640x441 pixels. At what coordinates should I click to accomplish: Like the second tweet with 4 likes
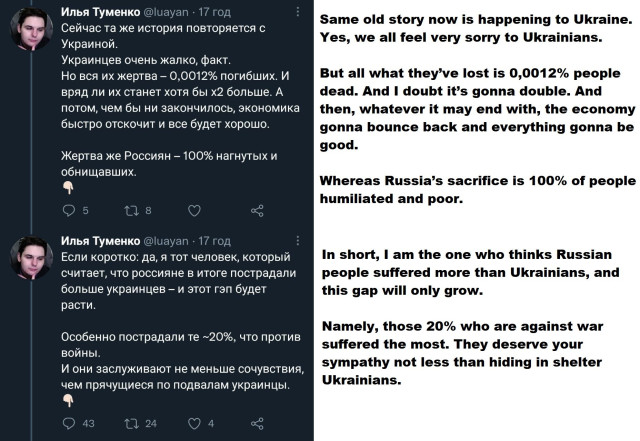click(x=194, y=423)
